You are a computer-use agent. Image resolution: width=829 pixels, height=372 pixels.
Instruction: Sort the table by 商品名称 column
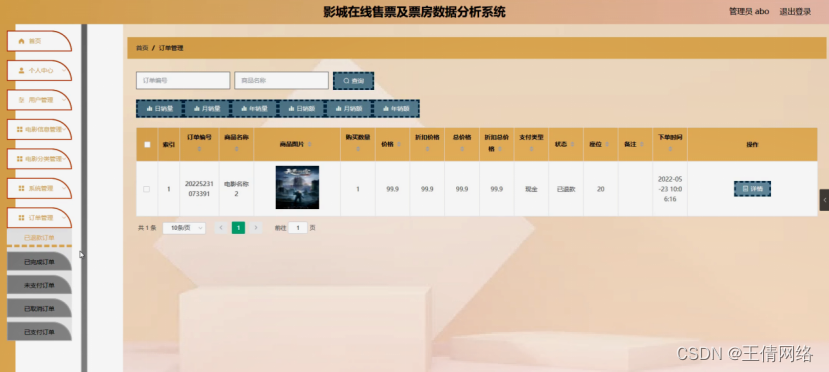pos(236,150)
